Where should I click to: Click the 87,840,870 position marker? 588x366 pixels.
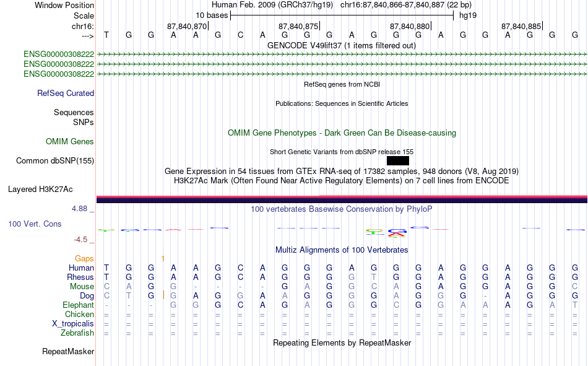tap(187, 26)
